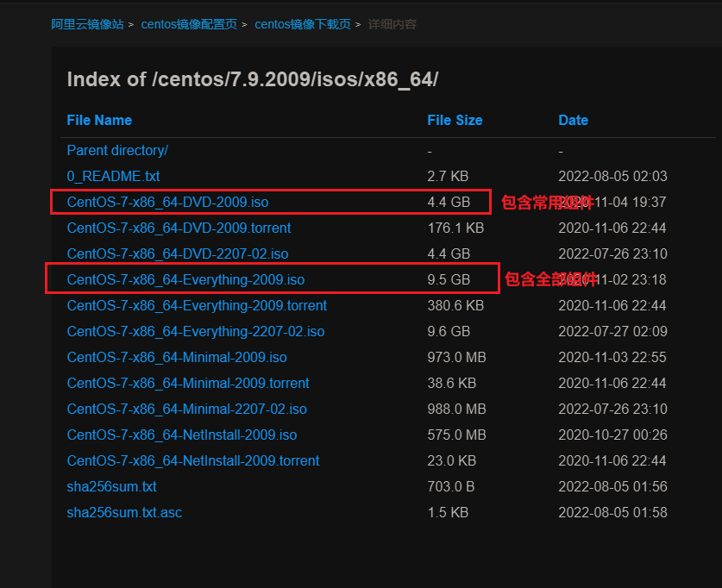The height and width of the screenshot is (588, 722).
Task: Download CentOS-7-x86_64-NetInstall-2009.iso
Action: pyautogui.click(x=182, y=435)
